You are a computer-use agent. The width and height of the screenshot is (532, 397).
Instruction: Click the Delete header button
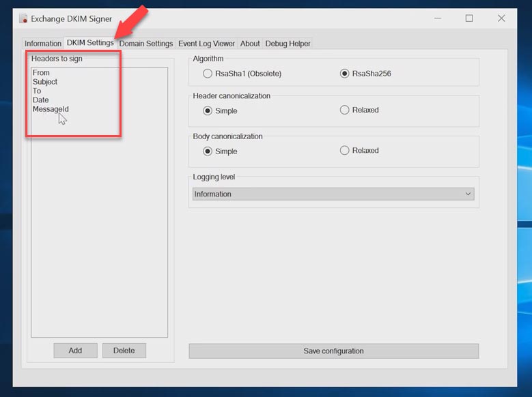[x=124, y=351]
